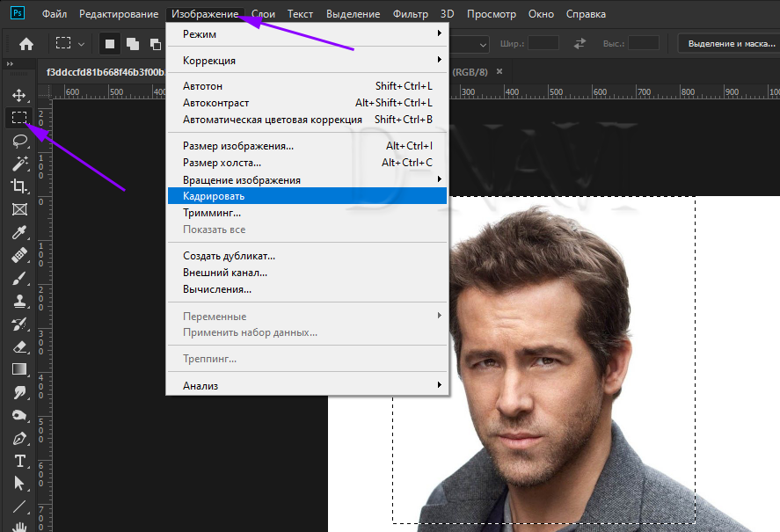Select the Eyedropper tool
Viewport: 780px width, 532px height.
[x=19, y=232]
